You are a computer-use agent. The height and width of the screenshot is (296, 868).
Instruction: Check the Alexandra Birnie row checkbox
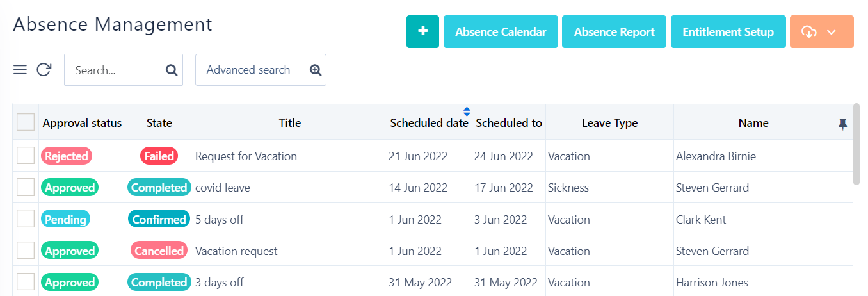(x=26, y=156)
